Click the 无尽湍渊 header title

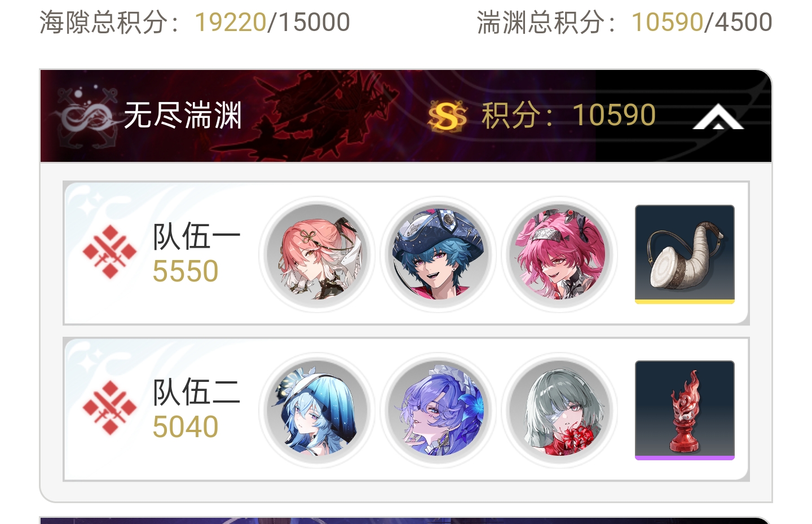(x=183, y=116)
